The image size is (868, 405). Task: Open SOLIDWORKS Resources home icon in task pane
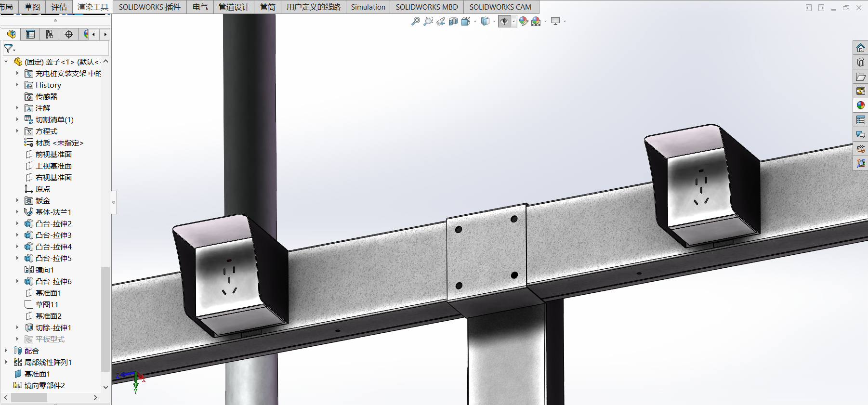(861, 48)
